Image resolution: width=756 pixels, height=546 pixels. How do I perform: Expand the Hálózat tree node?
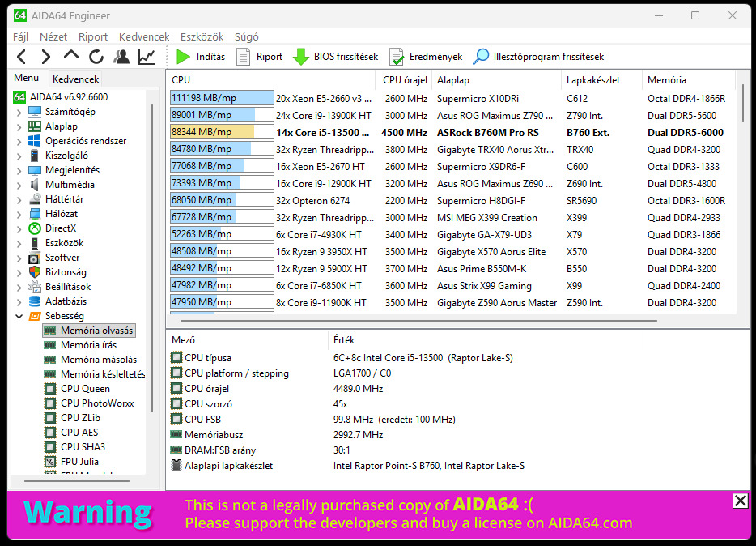(x=19, y=214)
